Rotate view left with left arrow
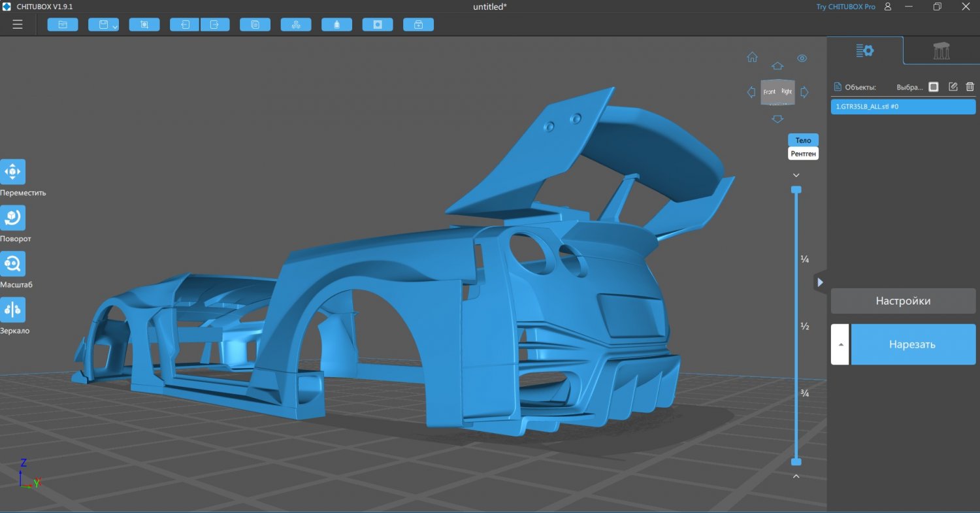 coord(751,92)
